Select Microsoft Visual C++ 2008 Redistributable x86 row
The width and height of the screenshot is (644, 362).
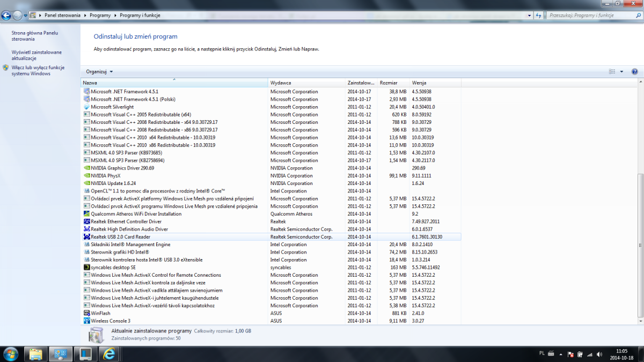[271, 130]
